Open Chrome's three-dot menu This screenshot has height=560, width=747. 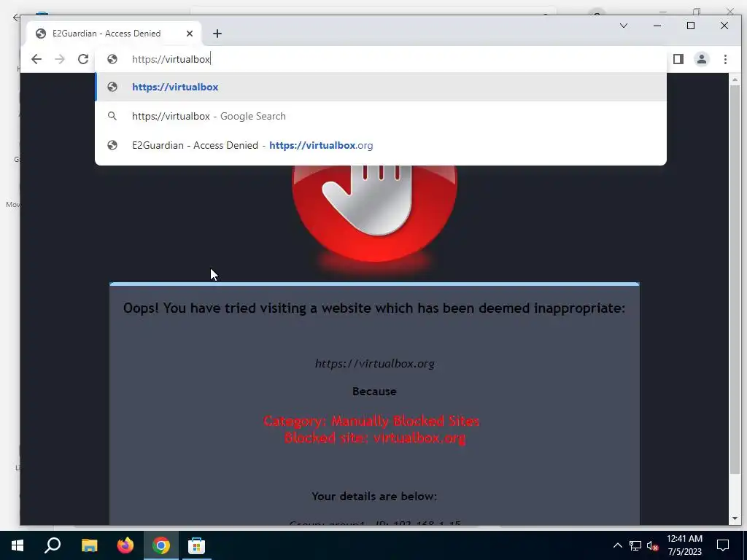click(725, 59)
